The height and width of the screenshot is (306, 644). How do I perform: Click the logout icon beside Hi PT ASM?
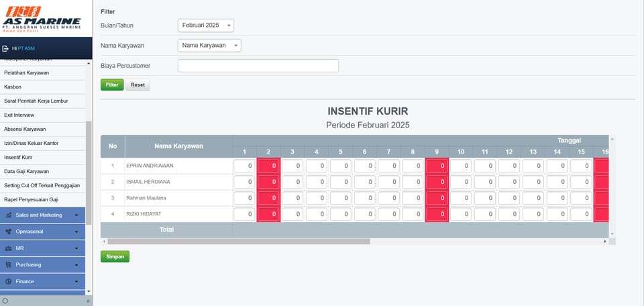tap(5, 48)
